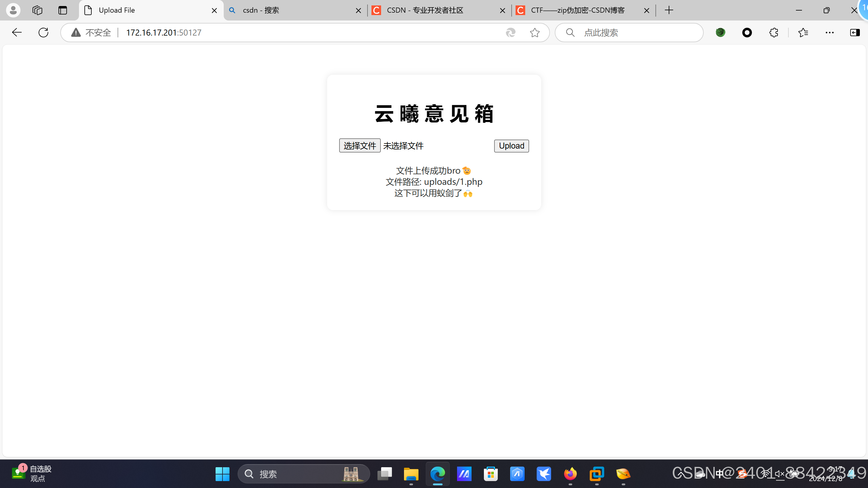Refresh the current page

coord(43,32)
